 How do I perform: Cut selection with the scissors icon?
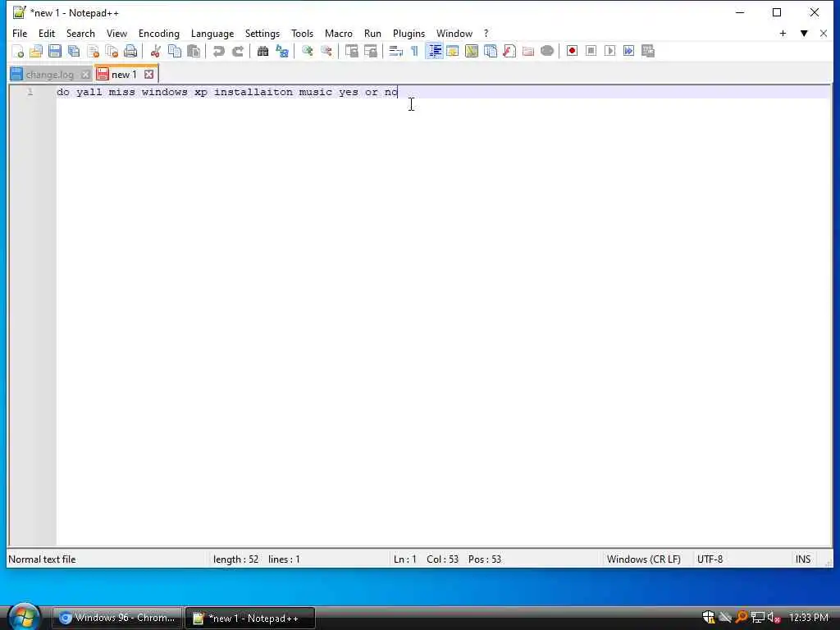155,51
